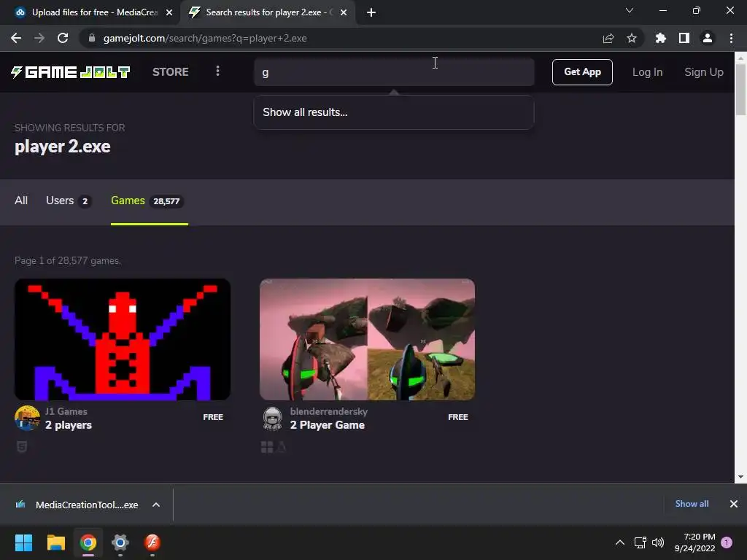Image resolution: width=747 pixels, height=560 pixels.
Task: Click Log In
Action: [x=648, y=72]
